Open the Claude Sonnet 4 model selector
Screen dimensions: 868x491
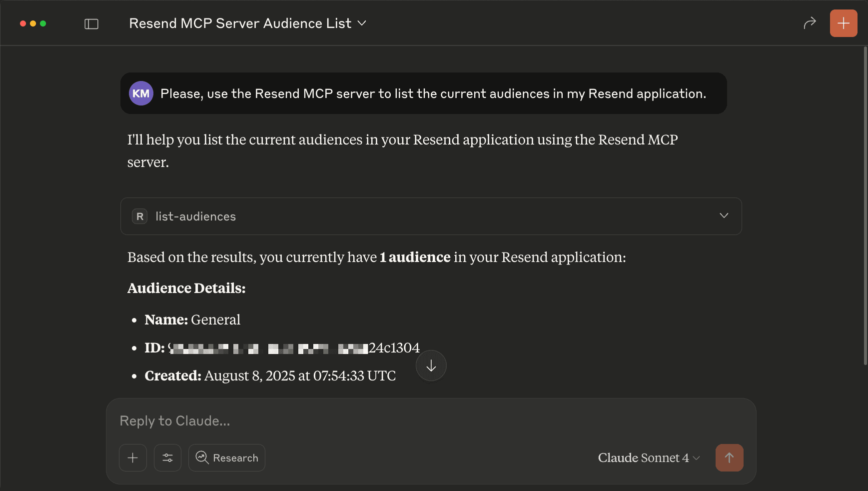pos(649,457)
